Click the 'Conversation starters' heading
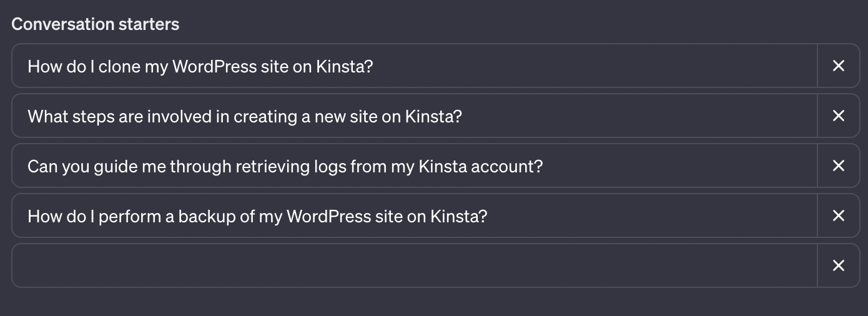 [96, 24]
